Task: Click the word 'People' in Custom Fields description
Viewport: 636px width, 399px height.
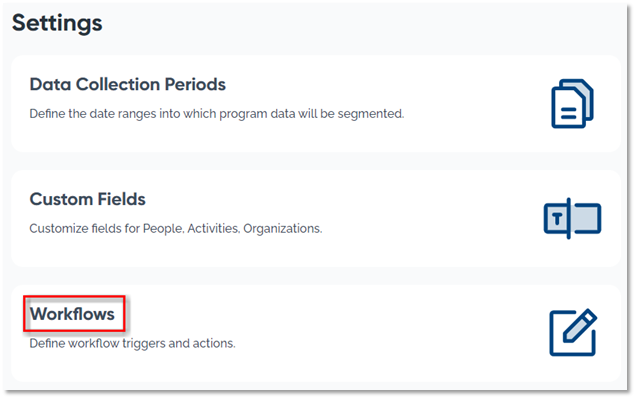Action: [x=163, y=229]
